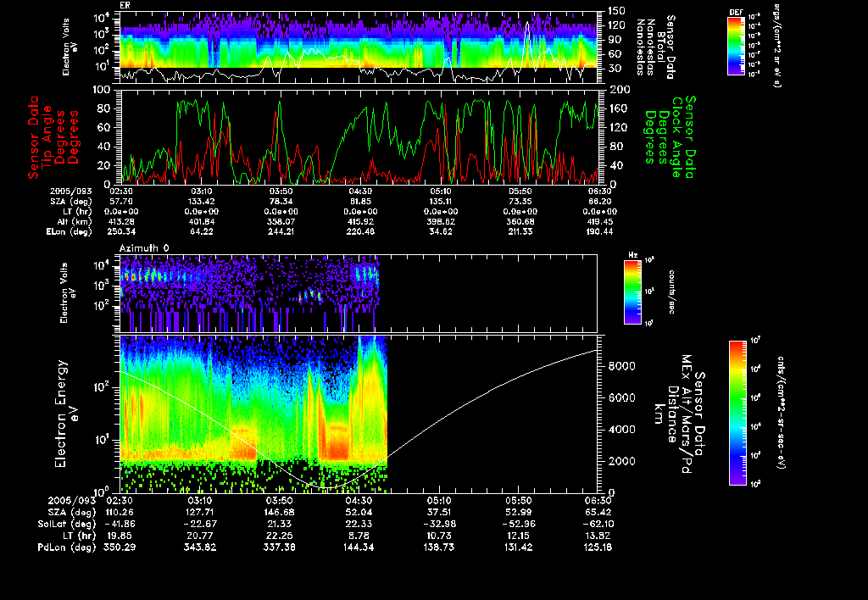The height and width of the screenshot is (600, 868).
Task: Click the SZA value '146.68'
Action: pyautogui.click(x=280, y=512)
